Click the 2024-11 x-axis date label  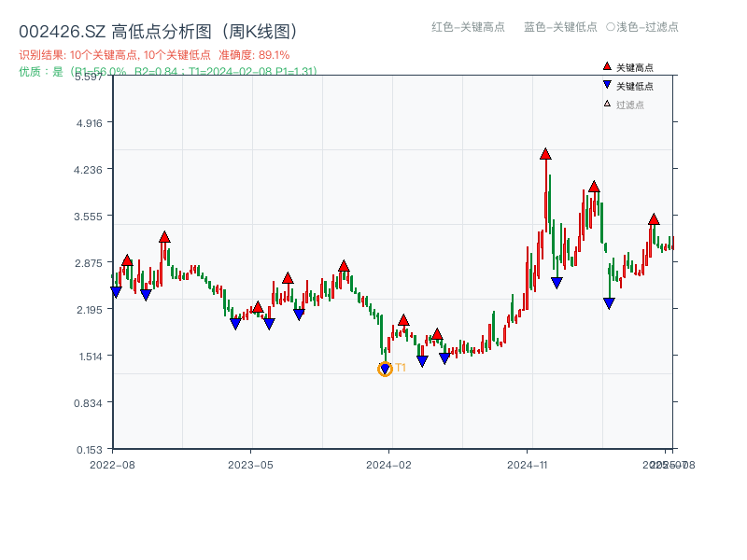528,465
